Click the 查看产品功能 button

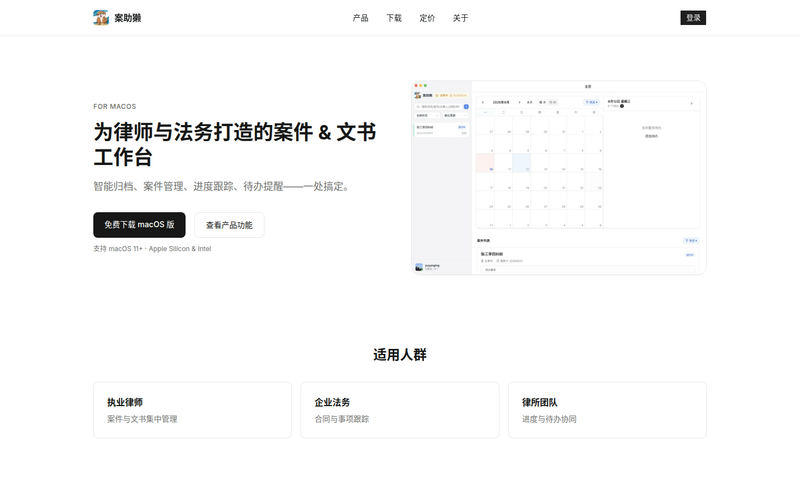coord(229,225)
